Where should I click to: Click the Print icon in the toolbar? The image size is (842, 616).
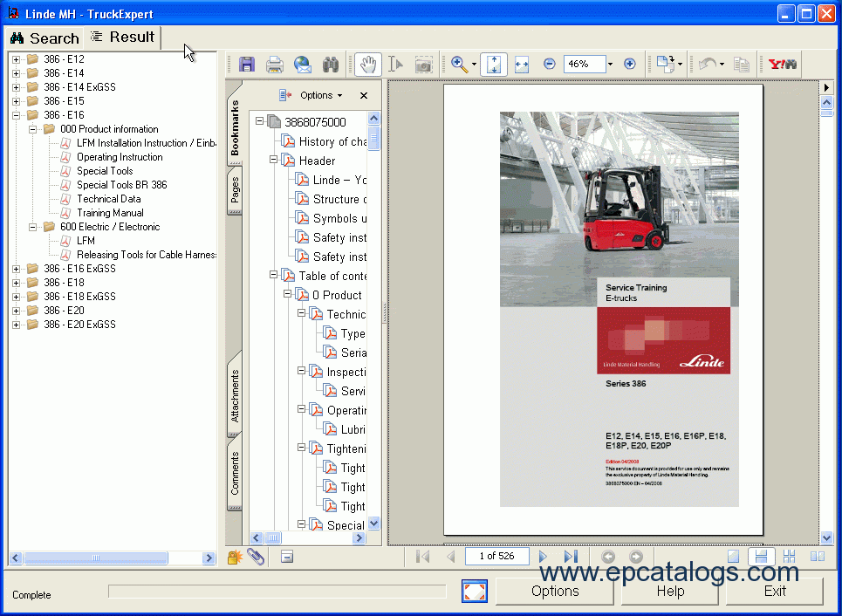(274, 65)
